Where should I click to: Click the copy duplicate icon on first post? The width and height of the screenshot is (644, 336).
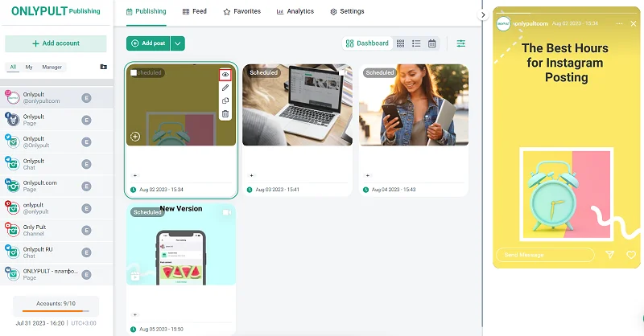[x=225, y=100]
